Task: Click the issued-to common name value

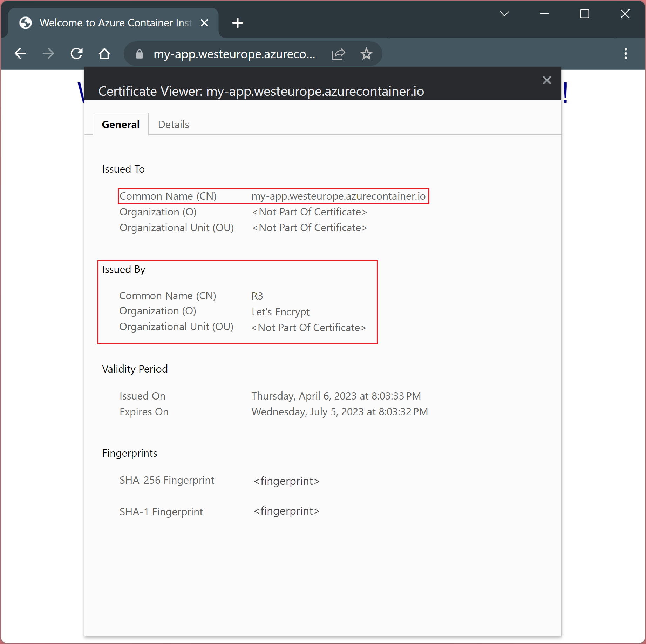Action: (338, 196)
